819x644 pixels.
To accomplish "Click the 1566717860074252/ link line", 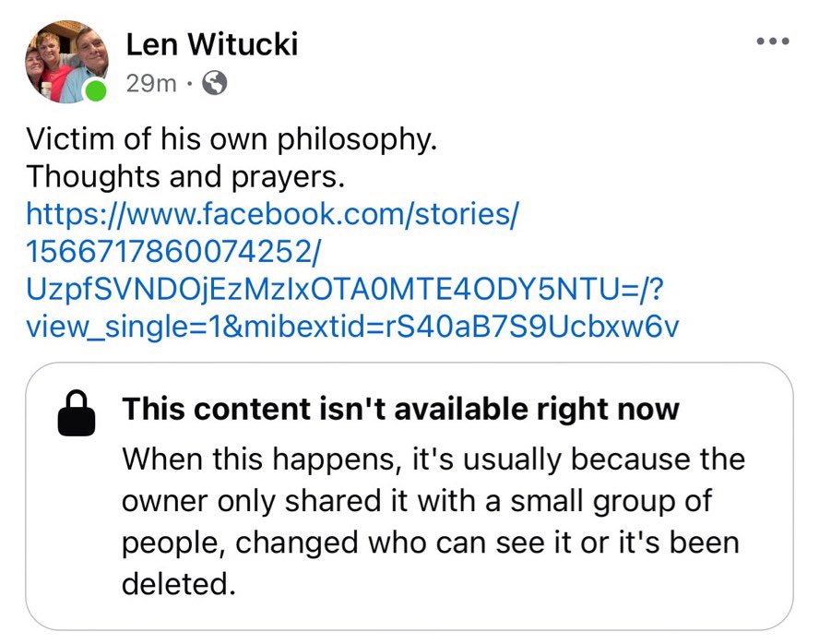I will (172, 251).
